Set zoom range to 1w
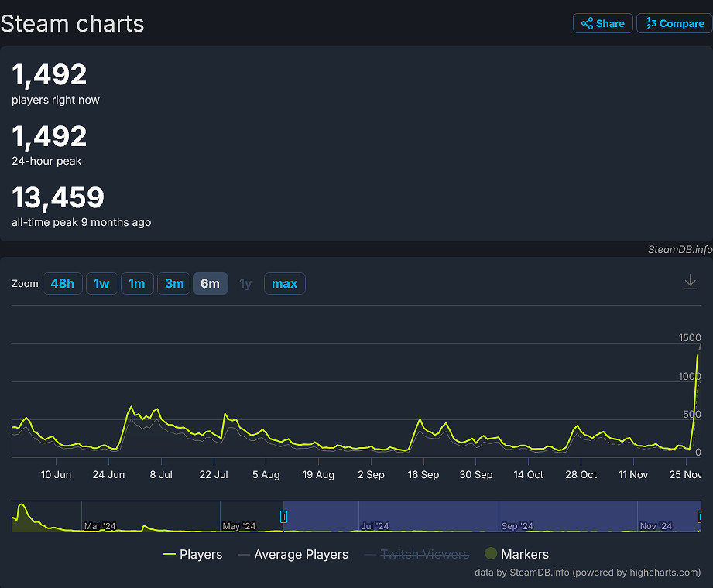 tap(101, 284)
